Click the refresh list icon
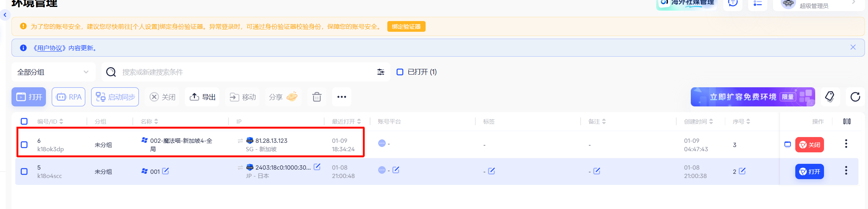 pos(855,97)
